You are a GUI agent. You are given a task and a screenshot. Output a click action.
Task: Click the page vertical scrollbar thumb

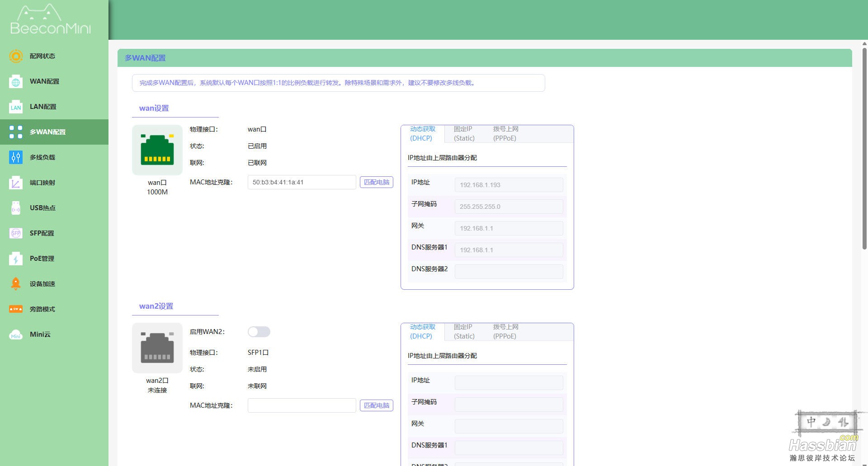(864, 148)
